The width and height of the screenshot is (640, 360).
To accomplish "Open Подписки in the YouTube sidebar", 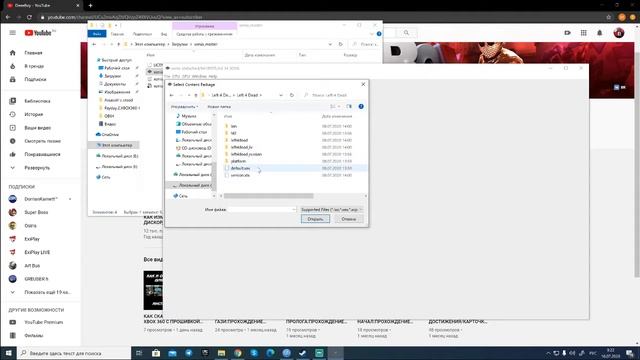I will pyautogui.click(x=35, y=80).
